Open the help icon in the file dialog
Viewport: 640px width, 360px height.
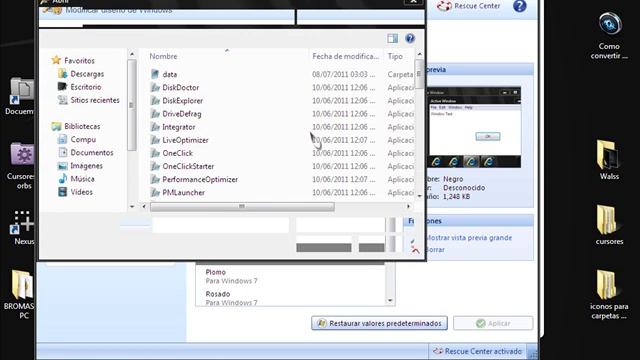(x=410, y=38)
